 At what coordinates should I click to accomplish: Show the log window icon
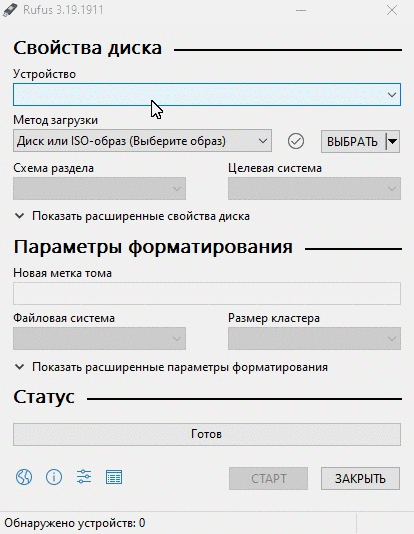pyautogui.click(x=114, y=477)
